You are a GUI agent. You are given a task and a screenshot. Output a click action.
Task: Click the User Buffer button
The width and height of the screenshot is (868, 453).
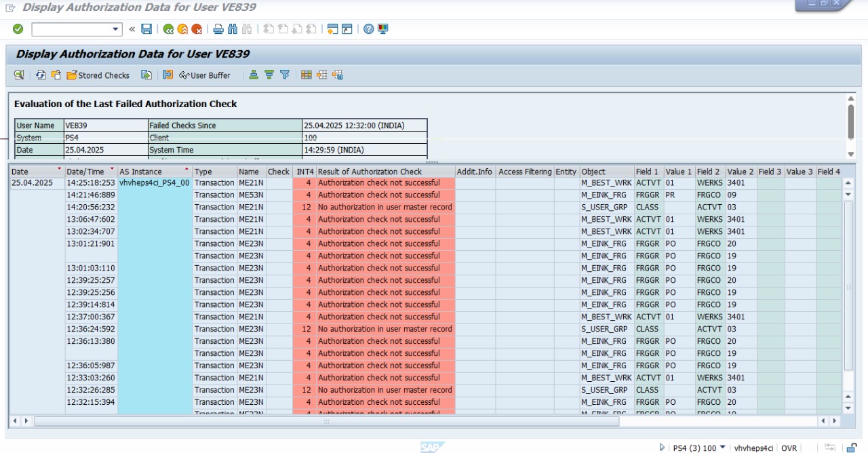click(205, 75)
